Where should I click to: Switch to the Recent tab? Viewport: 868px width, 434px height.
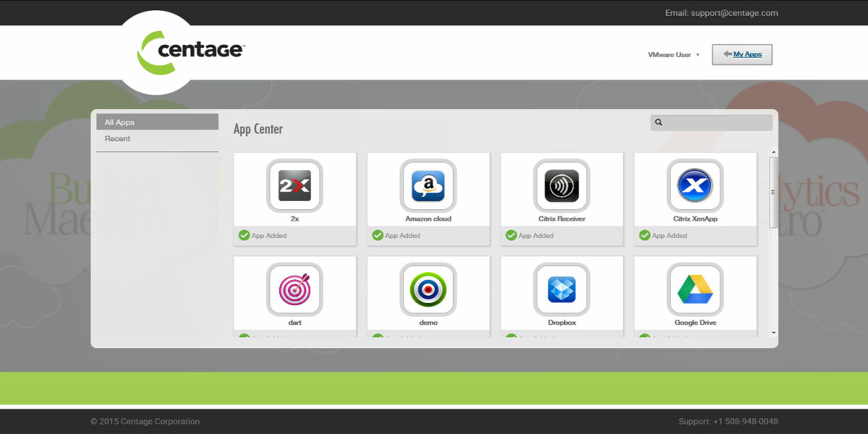pyautogui.click(x=118, y=139)
